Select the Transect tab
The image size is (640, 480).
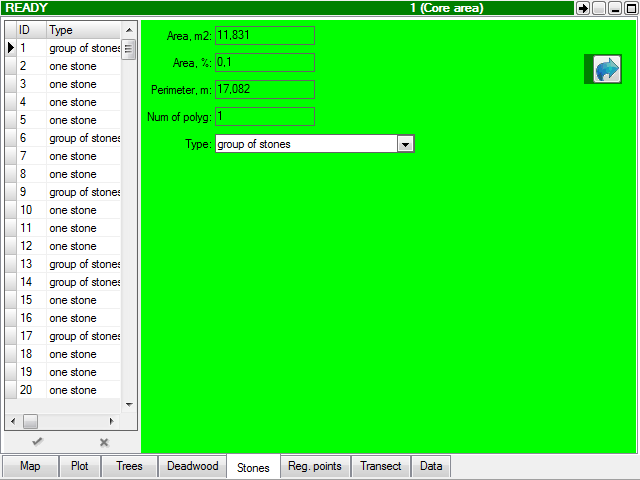tap(380, 466)
